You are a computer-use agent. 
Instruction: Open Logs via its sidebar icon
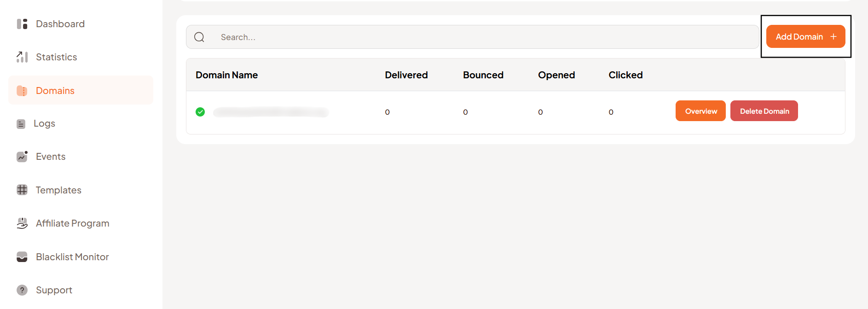tap(22, 123)
